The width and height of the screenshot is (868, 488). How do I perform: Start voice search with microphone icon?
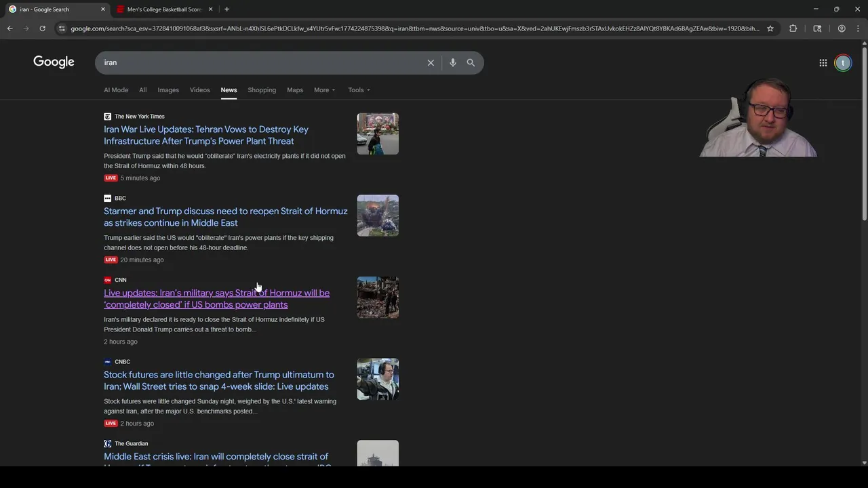pyautogui.click(x=453, y=62)
